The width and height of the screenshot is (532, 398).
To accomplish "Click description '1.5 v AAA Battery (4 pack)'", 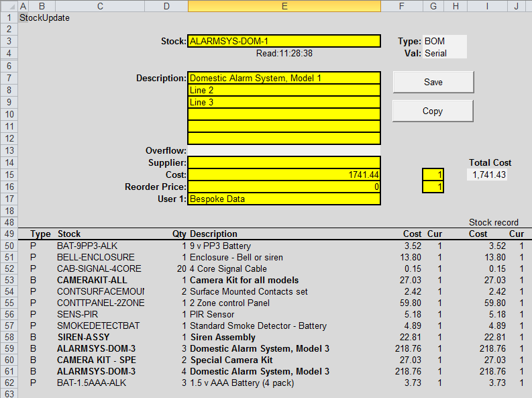I will tap(242, 383).
